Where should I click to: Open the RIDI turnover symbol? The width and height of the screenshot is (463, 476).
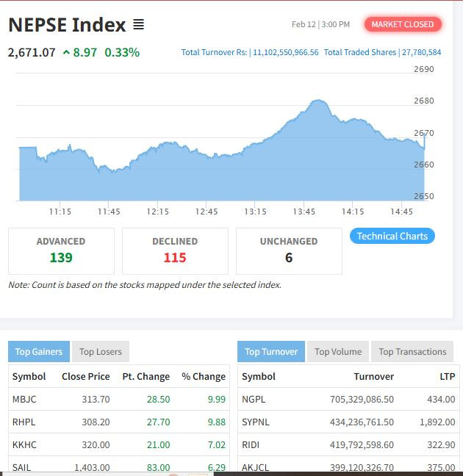pos(251,445)
